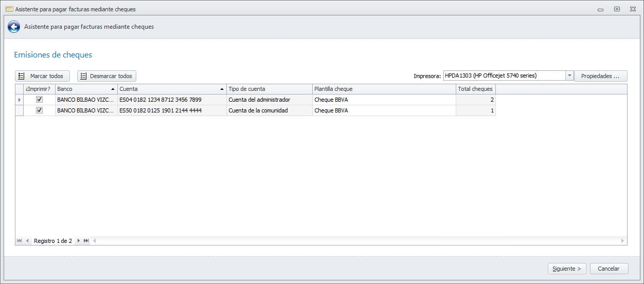The width and height of the screenshot is (644, 284).
Task: Click the Tipo de cuenta column header
Action: tap(269, 89)
